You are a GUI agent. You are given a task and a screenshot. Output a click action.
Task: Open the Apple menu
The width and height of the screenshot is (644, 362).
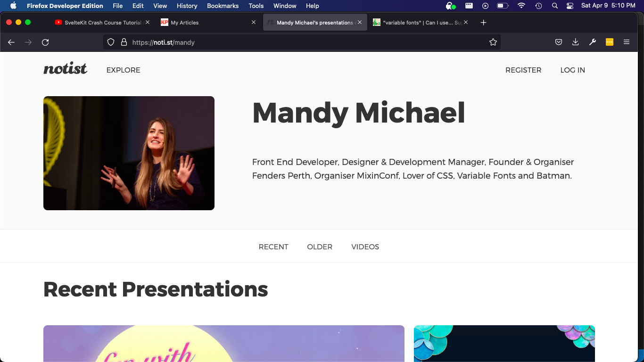tap(13, 6)
